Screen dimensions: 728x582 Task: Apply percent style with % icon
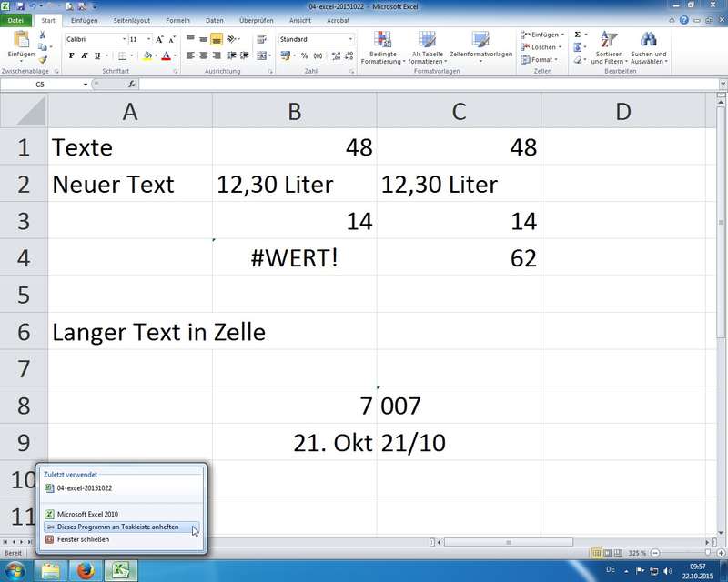[x=304, y=55]
